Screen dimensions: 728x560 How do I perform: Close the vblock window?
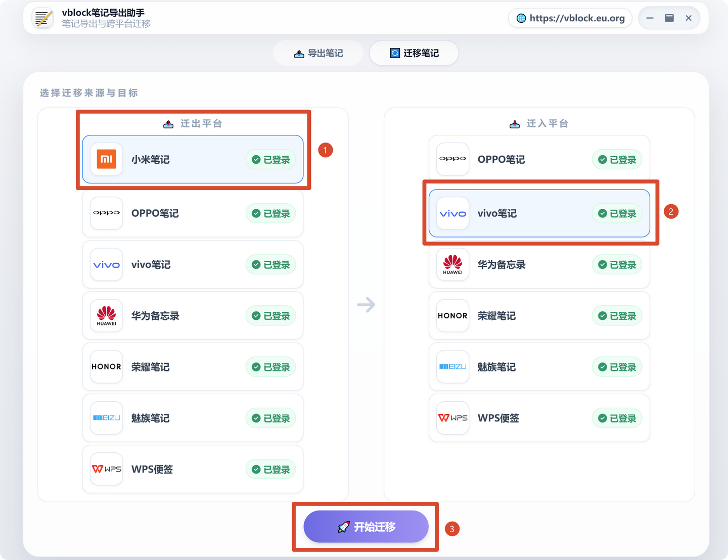(689, 18)
